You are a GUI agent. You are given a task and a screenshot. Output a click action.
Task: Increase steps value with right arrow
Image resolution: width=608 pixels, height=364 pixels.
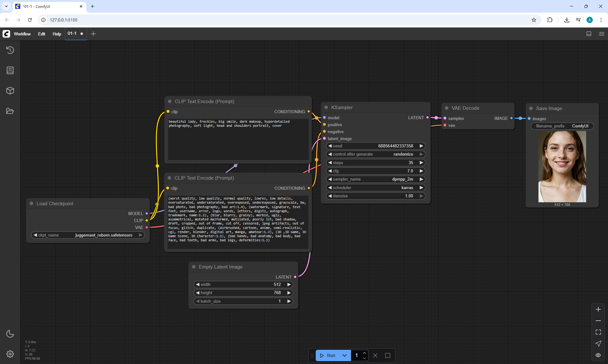pyautogui.click(x=421, y=163)
